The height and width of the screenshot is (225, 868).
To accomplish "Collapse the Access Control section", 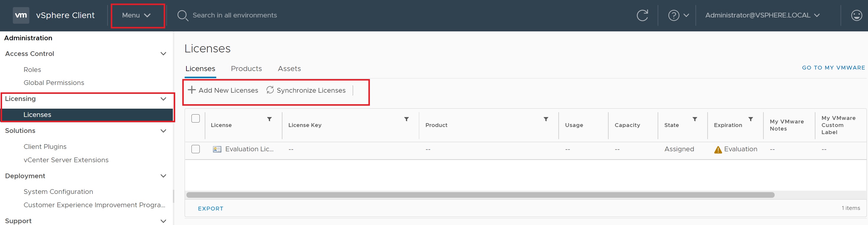I will coord(163,54).
